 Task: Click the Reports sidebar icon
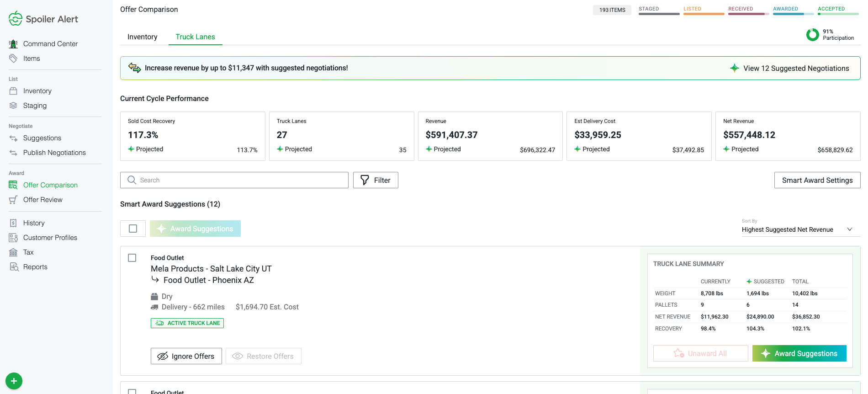coord(13,267)
